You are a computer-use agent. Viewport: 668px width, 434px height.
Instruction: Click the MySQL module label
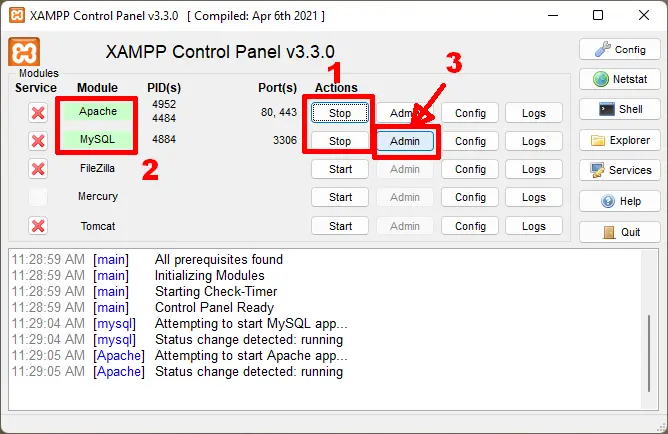coord(98,139)
